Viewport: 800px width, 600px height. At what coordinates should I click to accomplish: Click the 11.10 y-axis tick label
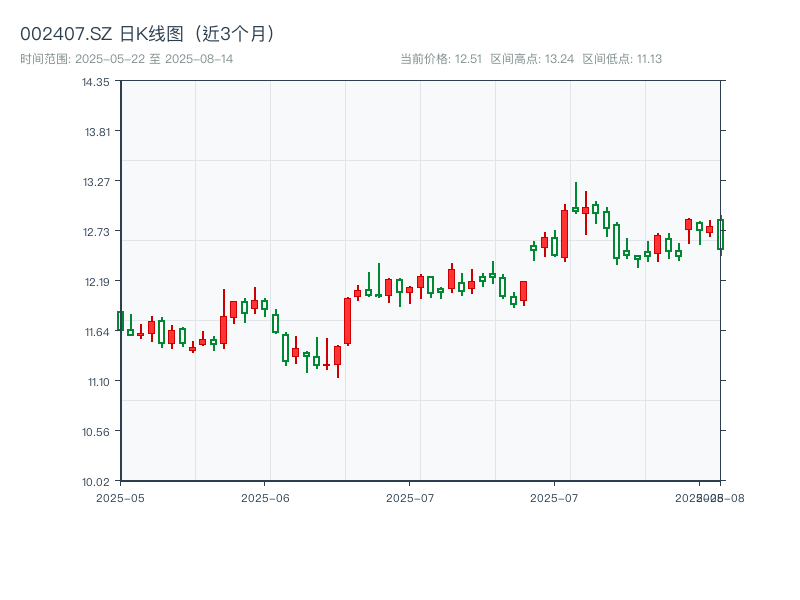pyautogui.click(x=96, y=382)
